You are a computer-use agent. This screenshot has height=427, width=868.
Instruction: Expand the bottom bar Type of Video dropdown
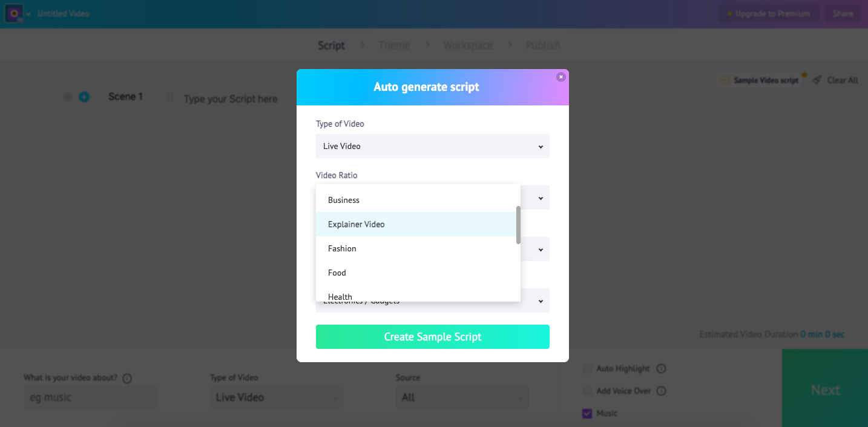276,397
